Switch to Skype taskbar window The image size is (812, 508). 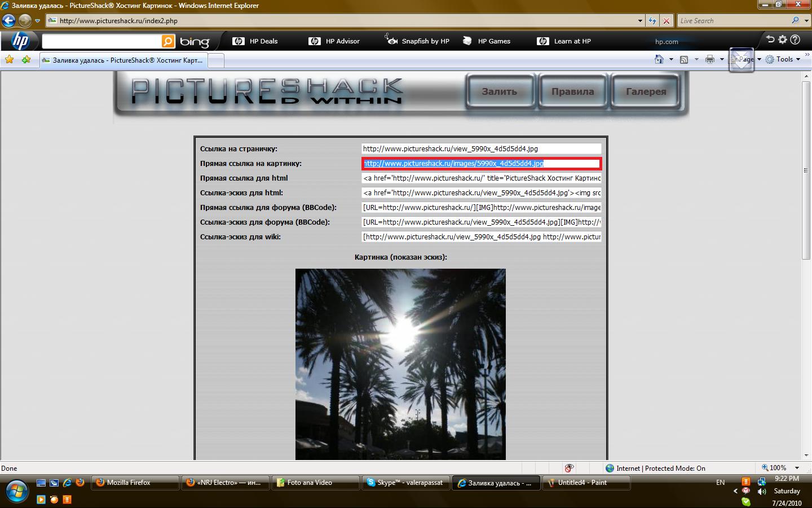tap(406, 483)
